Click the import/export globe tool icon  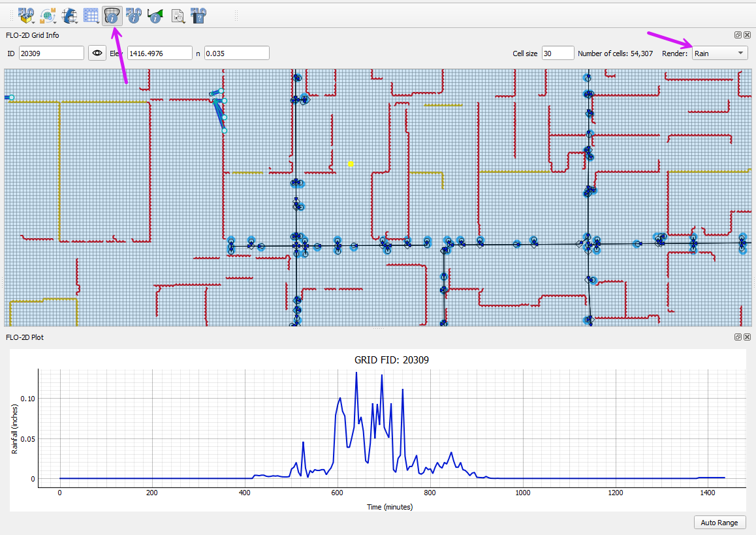coord(47,15)
